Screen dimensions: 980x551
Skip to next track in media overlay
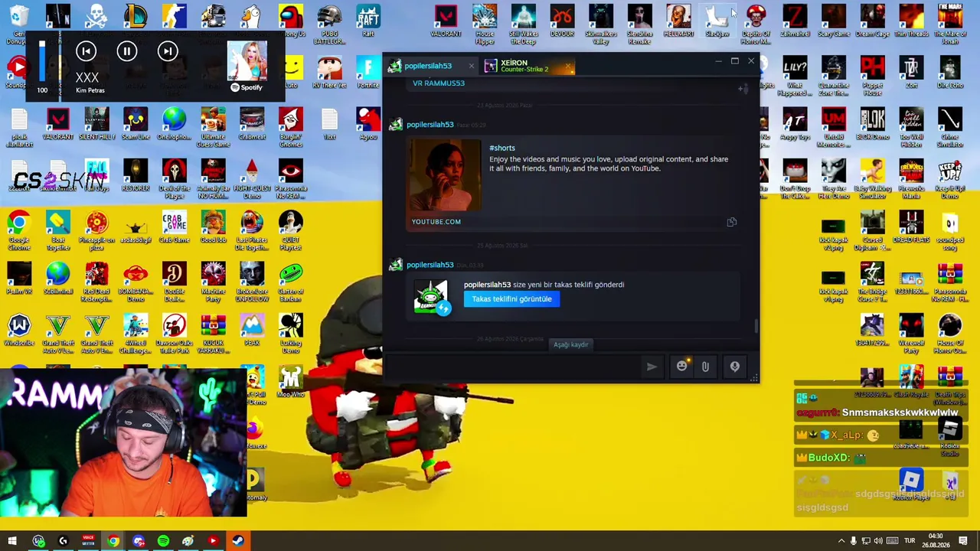coord(168,51)
